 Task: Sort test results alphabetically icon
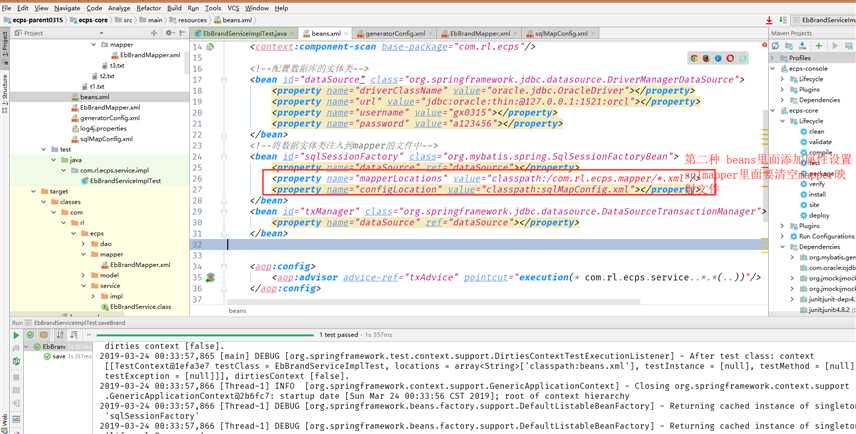click(x=60, y=335)
